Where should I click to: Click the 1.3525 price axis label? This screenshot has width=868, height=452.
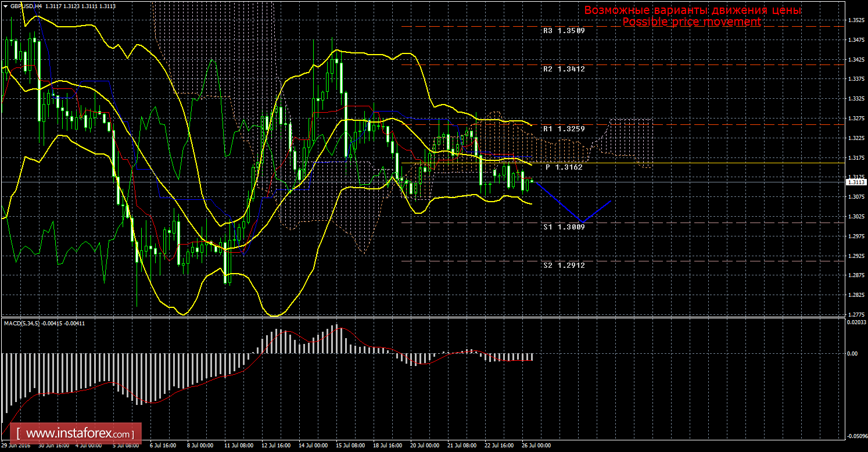click(x=855, y=20)
